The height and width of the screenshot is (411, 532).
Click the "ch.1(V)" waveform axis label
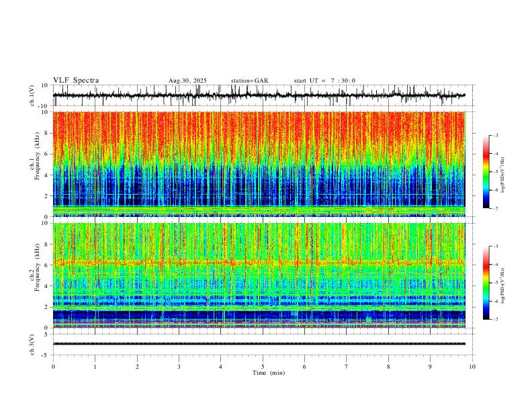(x=32, y=95)
